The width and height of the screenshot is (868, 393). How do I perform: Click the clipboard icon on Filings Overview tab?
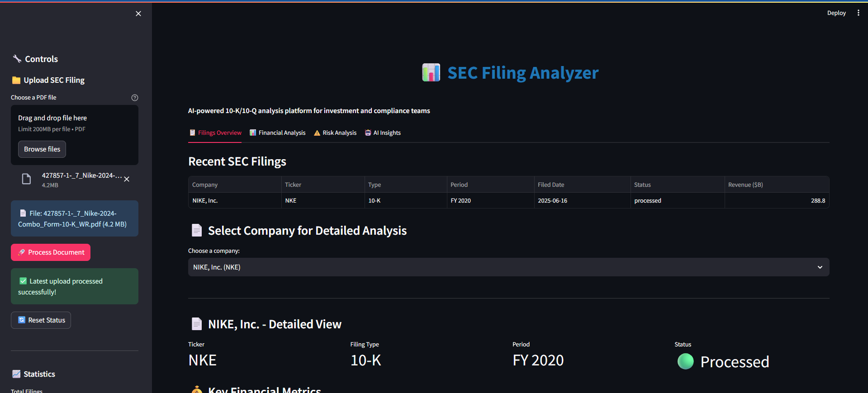tap(192, 133)
